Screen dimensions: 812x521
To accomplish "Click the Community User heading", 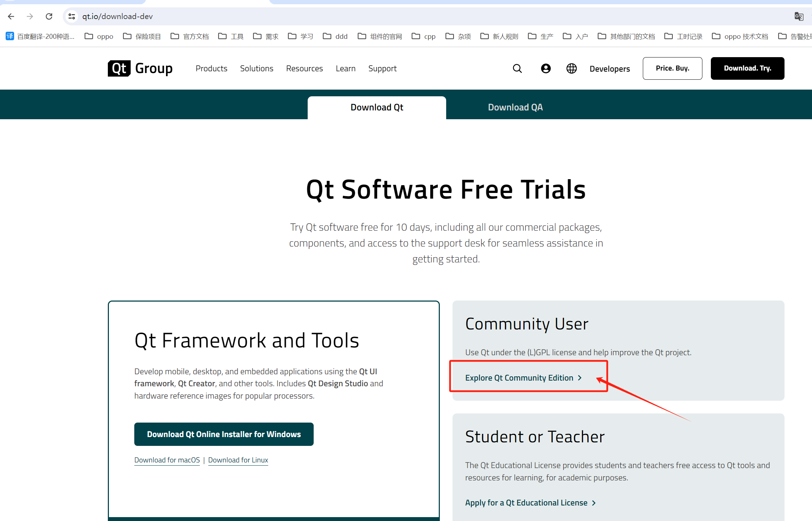I will tap(527, 324).
